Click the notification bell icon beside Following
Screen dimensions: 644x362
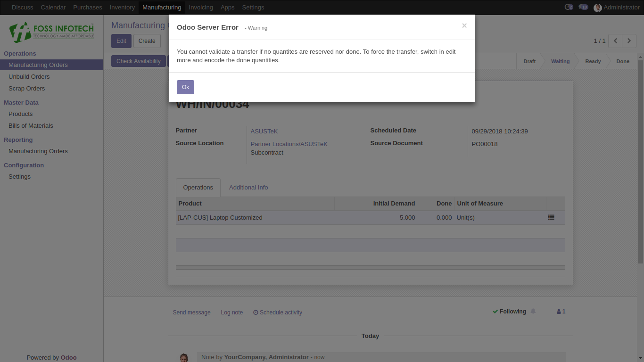(x=533, y=312)
